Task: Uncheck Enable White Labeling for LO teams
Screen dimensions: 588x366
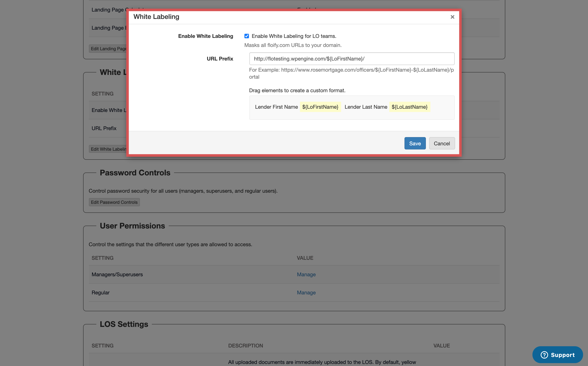Action: [x=246, y=36]
